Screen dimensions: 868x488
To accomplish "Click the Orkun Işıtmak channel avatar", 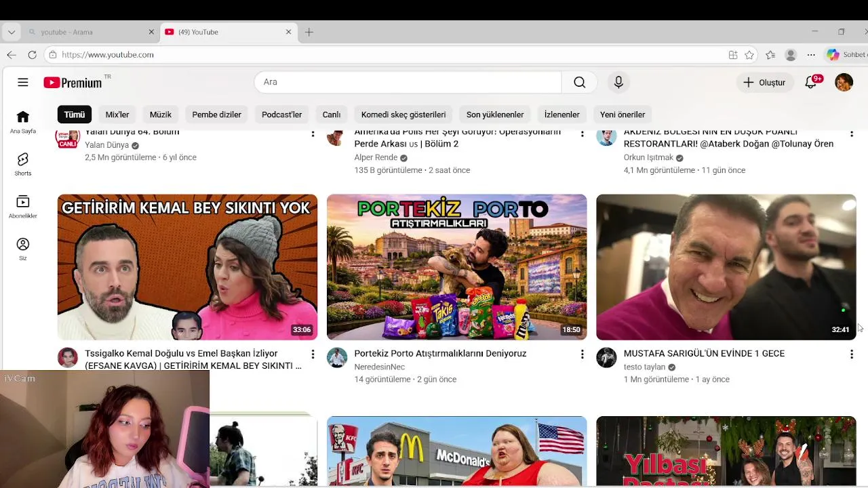I will coord(606,138).
